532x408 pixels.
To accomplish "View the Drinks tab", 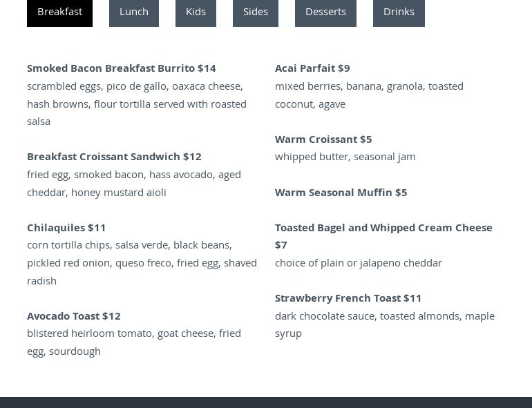I will click(399, 12).
